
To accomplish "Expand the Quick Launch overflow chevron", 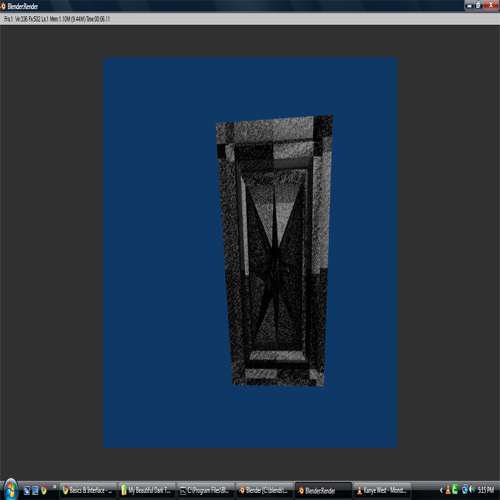I will [x=54, y=487].
